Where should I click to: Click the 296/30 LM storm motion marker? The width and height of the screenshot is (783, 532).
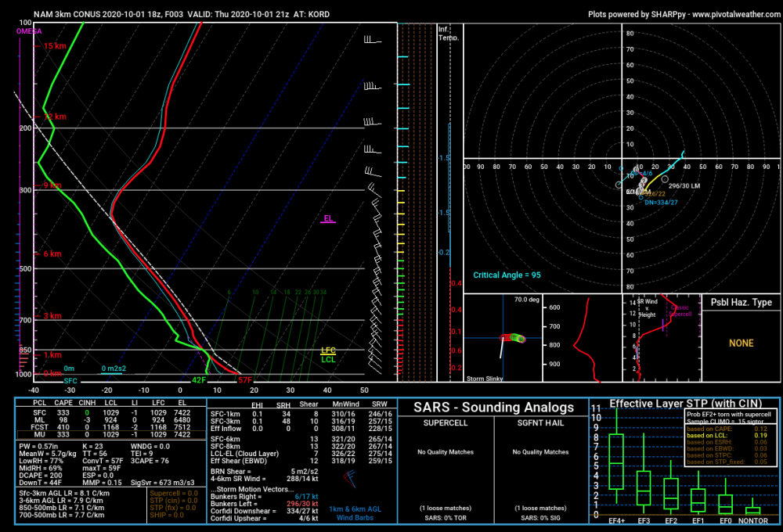665,179
